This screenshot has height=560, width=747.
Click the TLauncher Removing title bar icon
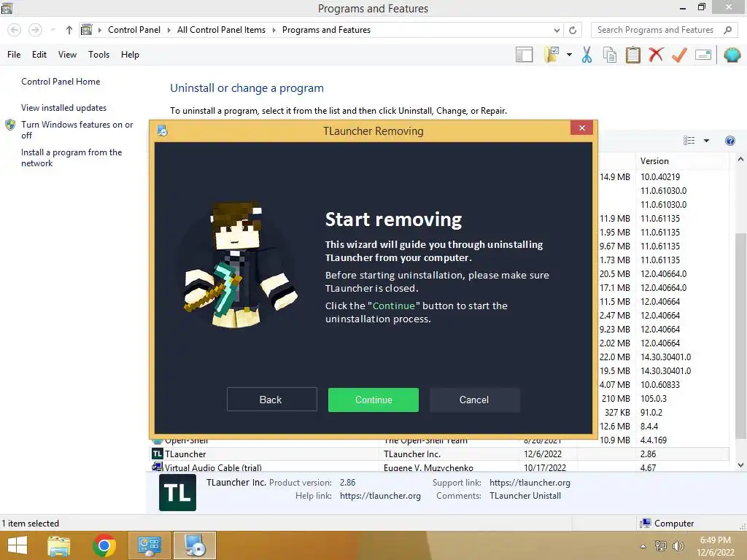click(x=162, y=131)
